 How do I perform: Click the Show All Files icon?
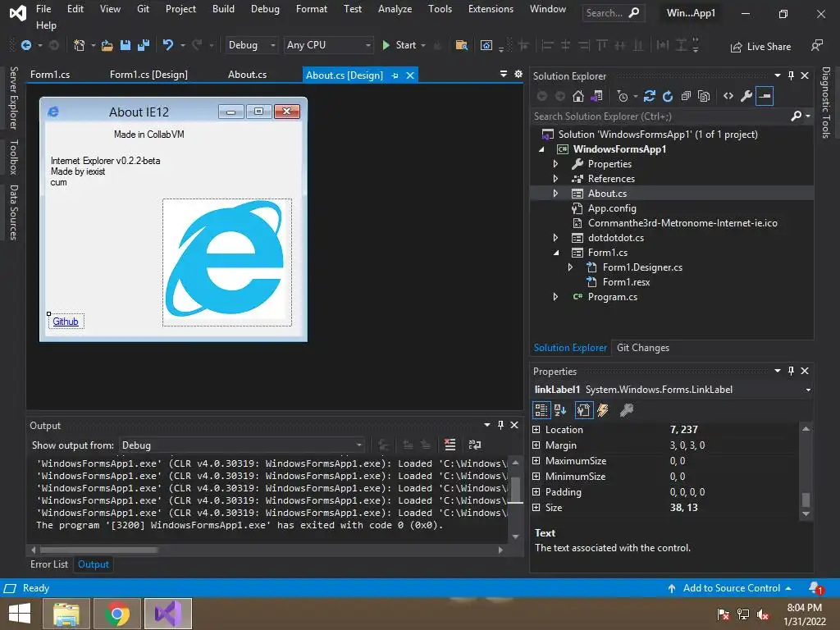click(704, 97)
